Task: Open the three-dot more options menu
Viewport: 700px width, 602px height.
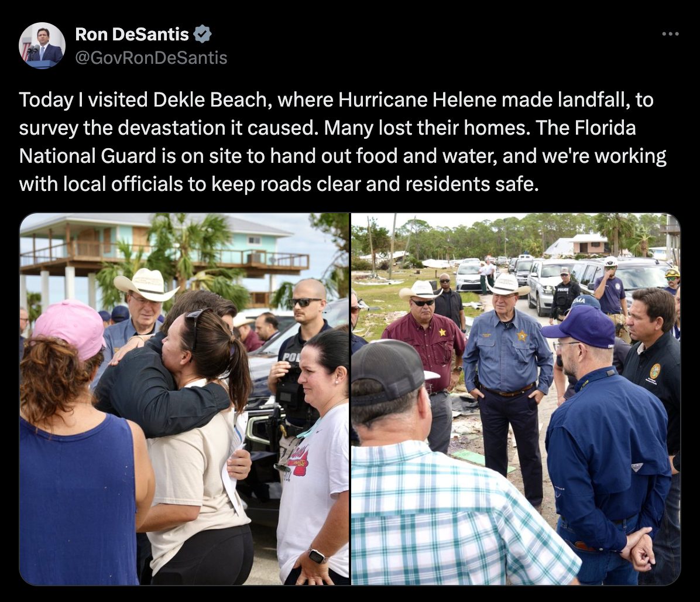Action: pos(670,34)
